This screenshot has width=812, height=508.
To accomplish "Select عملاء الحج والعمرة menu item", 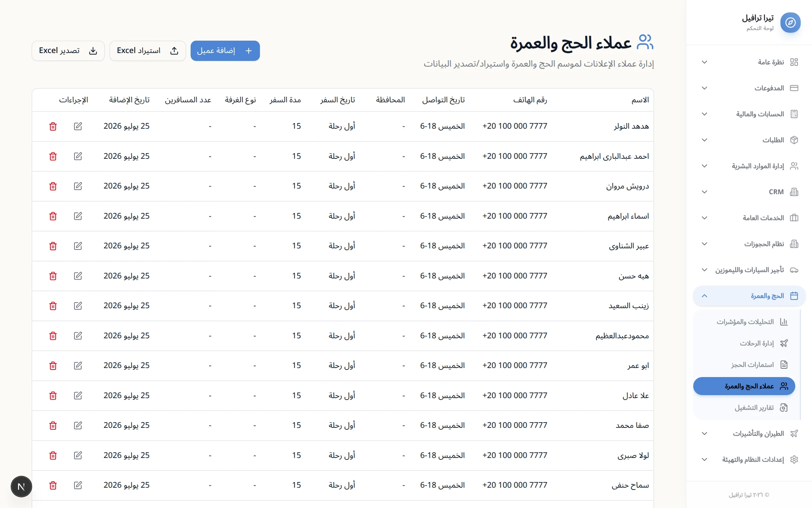I will [x=744, y=386].
